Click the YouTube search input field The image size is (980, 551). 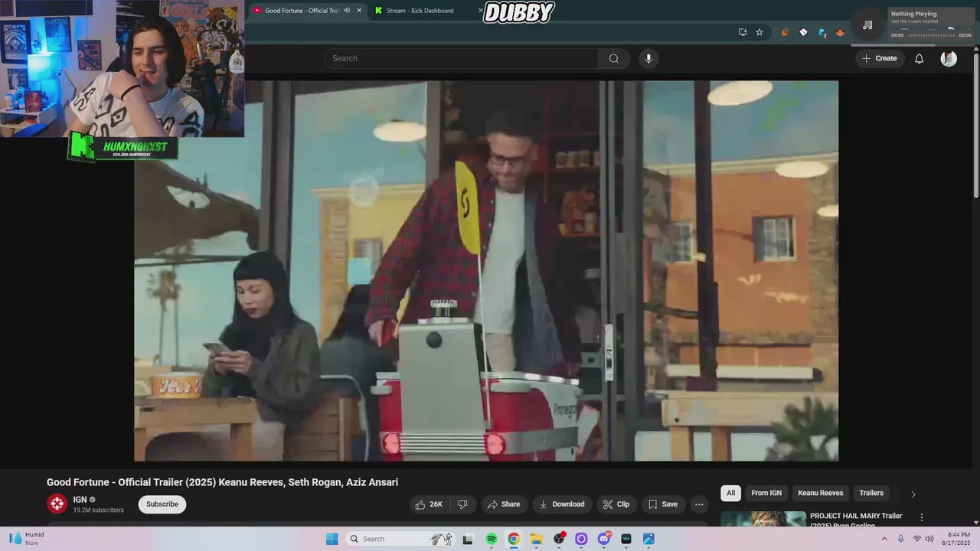(x=462, y=58)
